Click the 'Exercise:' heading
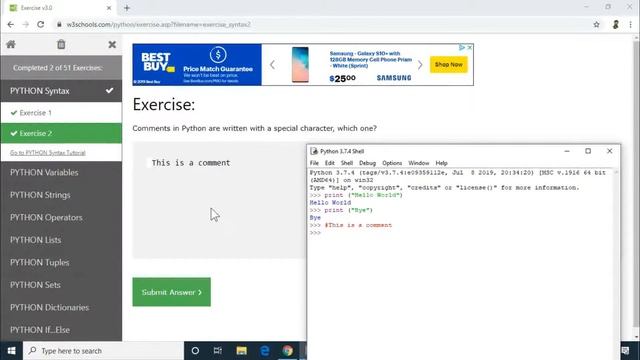640x360 pixels. [164, 104]
